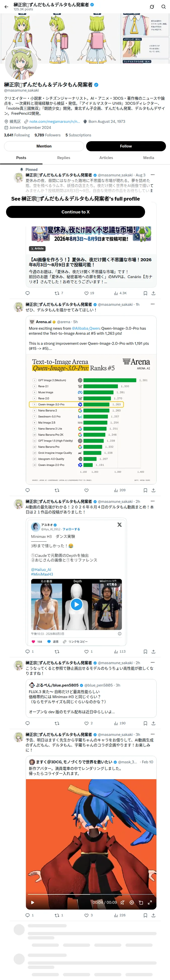The width and height of the screenshot is (170, 980).
Task: Open the Grok icon in the header
Action: [152, 7]
